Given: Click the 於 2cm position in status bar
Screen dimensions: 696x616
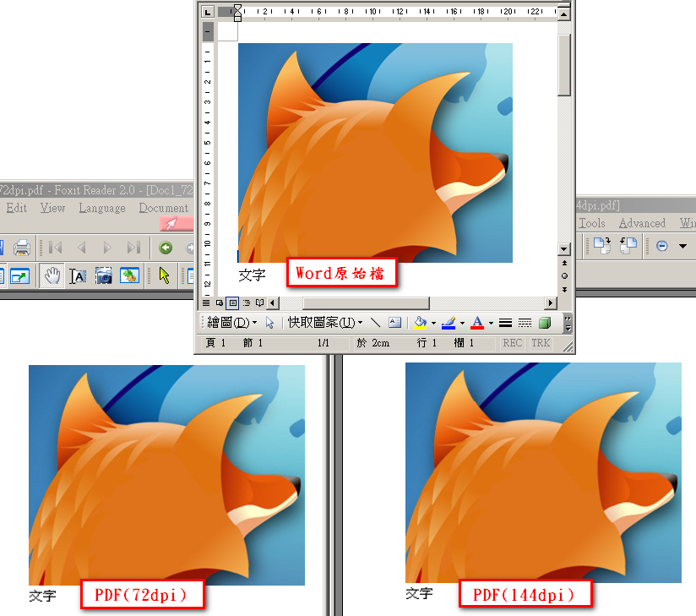Looking at the screenshot, I should (x=372, y=343).
